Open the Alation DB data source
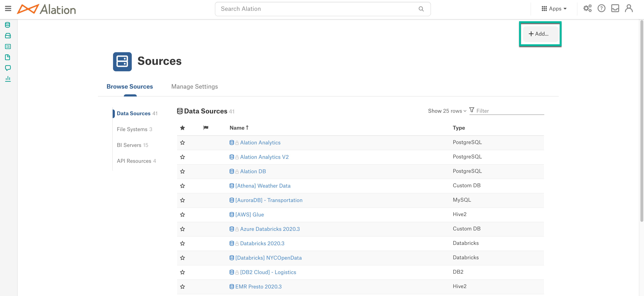Viewport: 644px width, 296px height. pyautogui.click(x=253, y=171)
